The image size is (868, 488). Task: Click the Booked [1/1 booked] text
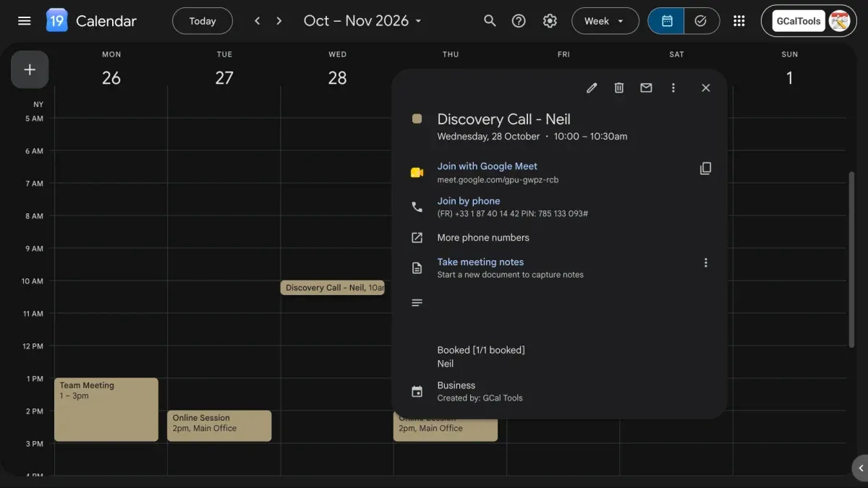tap(481, 350)
